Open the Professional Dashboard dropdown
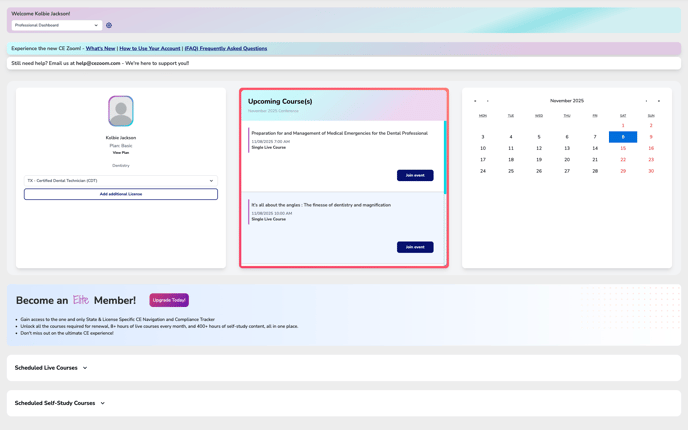The width and height of the screenshot is (688, 430). (56, 25)
